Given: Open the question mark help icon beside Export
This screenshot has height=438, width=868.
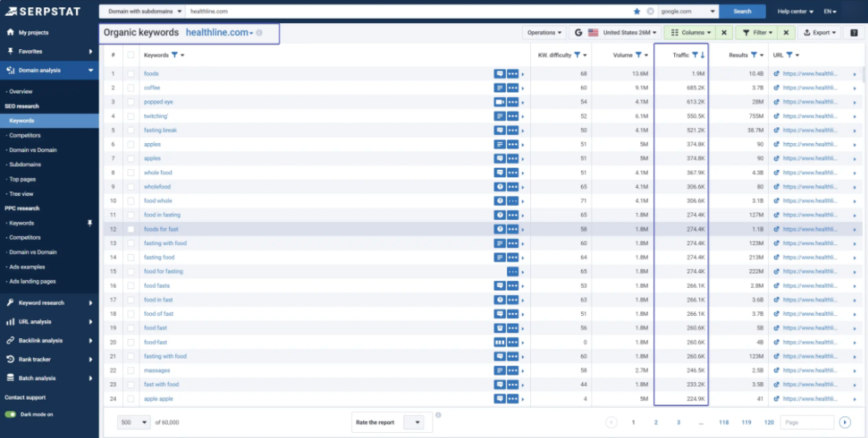Looking at the screenshot, I should coord(854,33).
